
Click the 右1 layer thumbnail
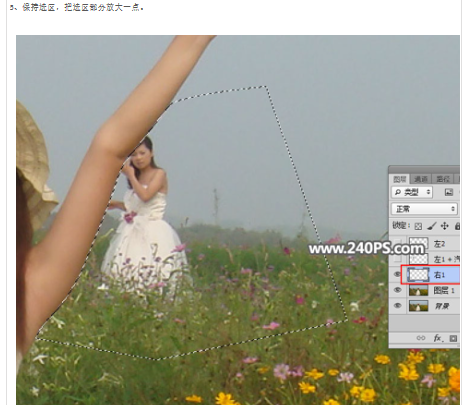(x=418, y=275)
